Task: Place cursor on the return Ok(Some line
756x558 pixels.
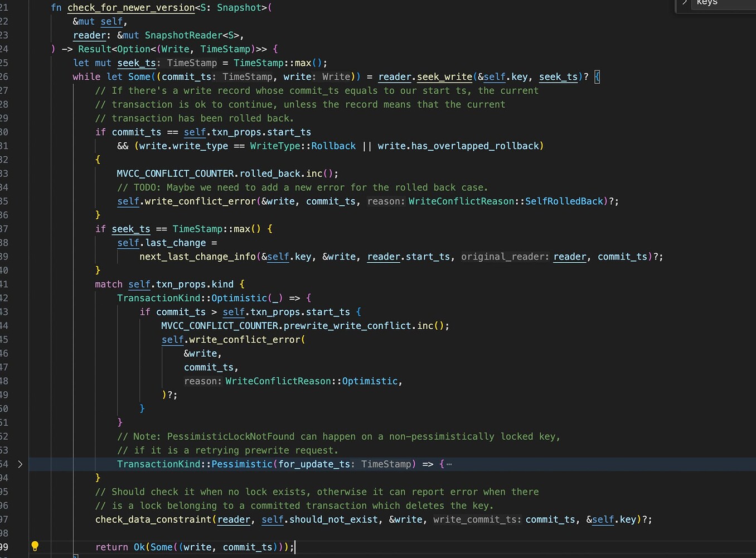Action: [x=195, y=547]
